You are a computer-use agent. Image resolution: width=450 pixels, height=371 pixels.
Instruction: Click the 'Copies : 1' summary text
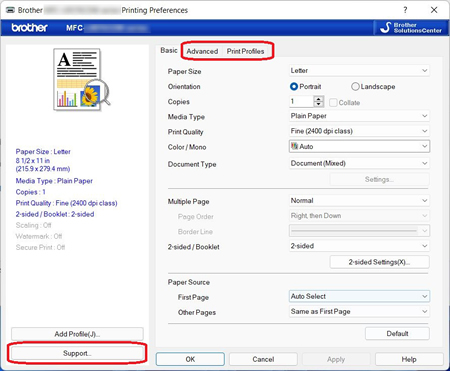(30, 192)
